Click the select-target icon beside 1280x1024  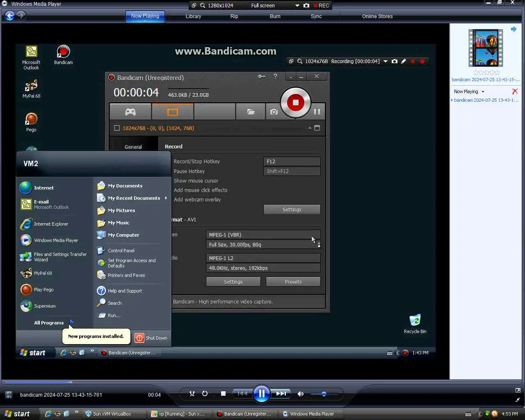coord(194,5)
